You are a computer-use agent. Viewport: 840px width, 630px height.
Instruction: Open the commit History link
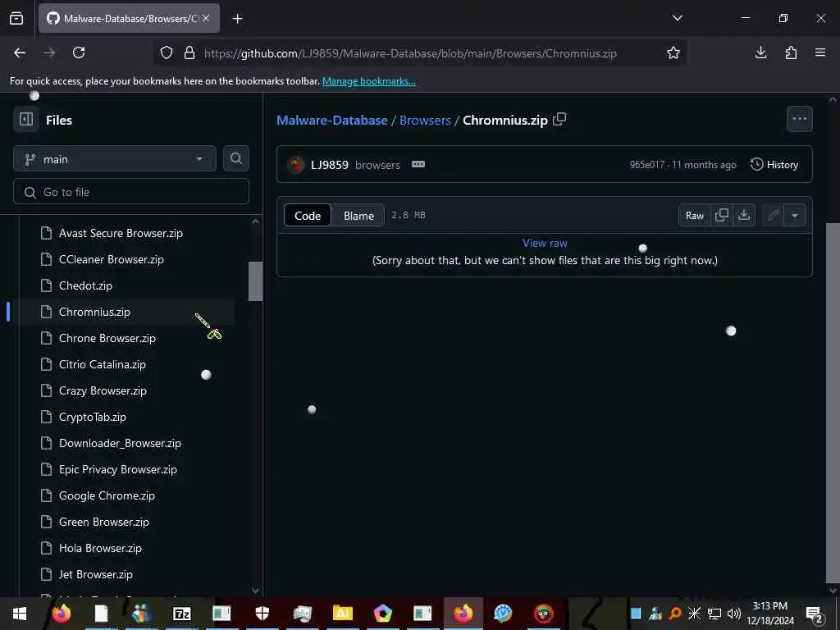(774, 164)
